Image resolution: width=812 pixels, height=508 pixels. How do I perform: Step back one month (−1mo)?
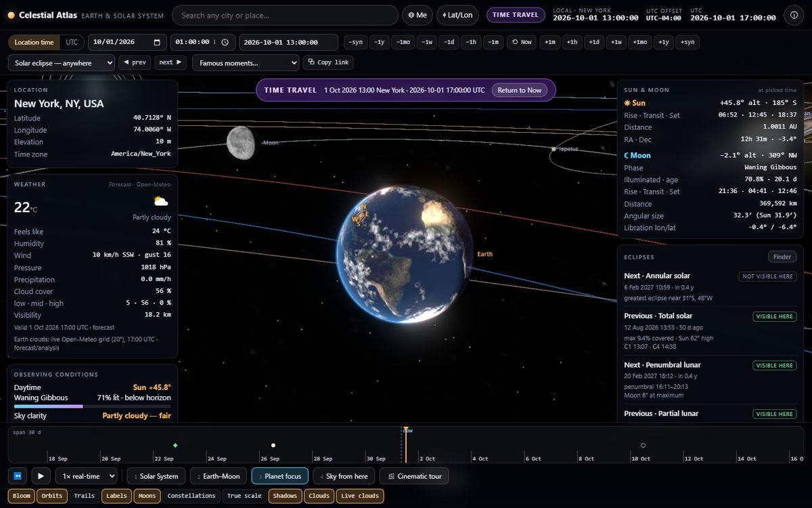coord(403,42)
